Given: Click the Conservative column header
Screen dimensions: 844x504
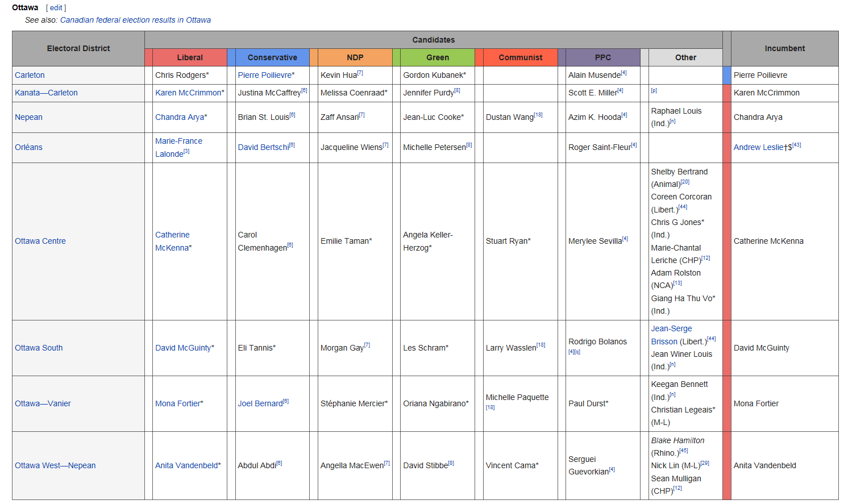Looking at the screenshot, I should tap(272, 57).
